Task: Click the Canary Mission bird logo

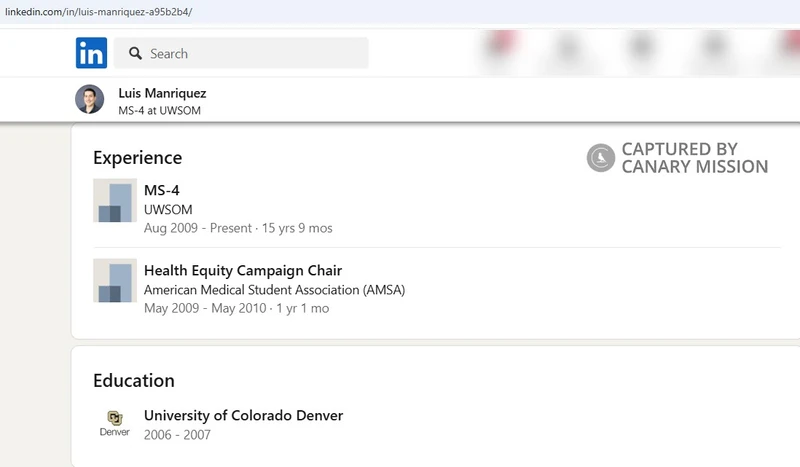Action: point(601,158)
